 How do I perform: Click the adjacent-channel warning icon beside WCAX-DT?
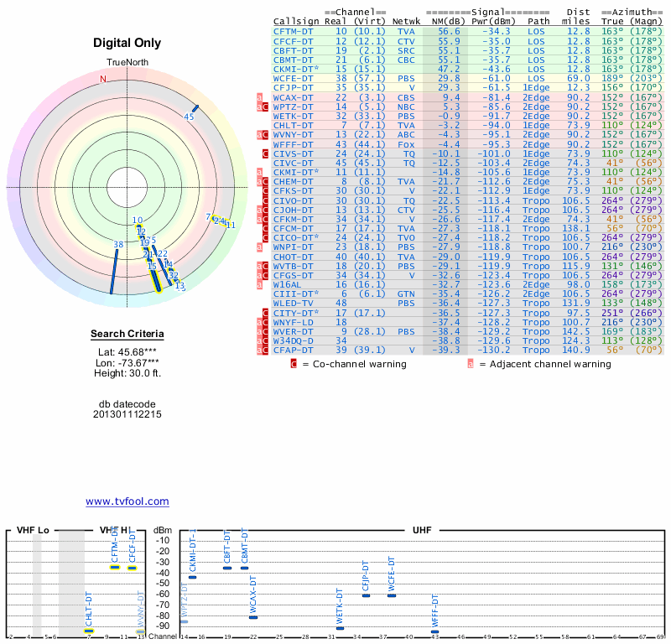pyautogui.click(x=259, y=97)
